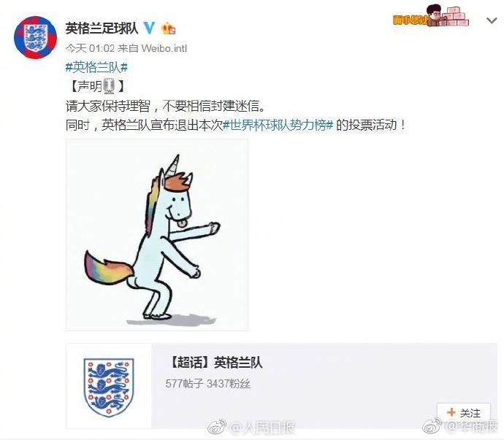Click the 今天 01:02 timestamp
Image resolution: width=504 pixels, height=440 pixels.
[x=90, y=48]
